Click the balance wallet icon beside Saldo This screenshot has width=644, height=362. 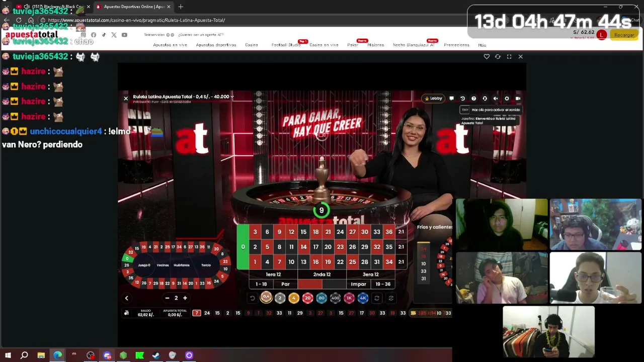[x=127, y=313]
